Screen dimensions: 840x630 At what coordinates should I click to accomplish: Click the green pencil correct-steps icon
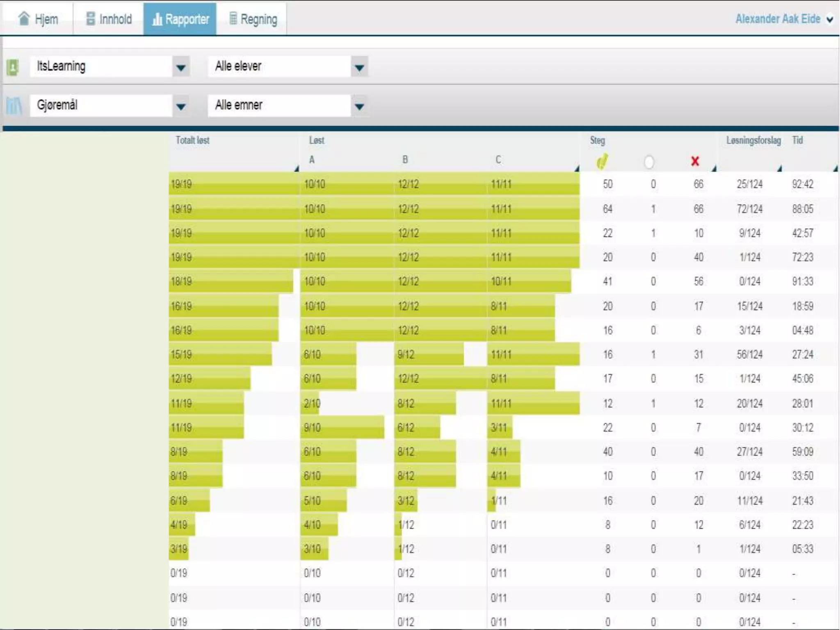click(602, 161)
